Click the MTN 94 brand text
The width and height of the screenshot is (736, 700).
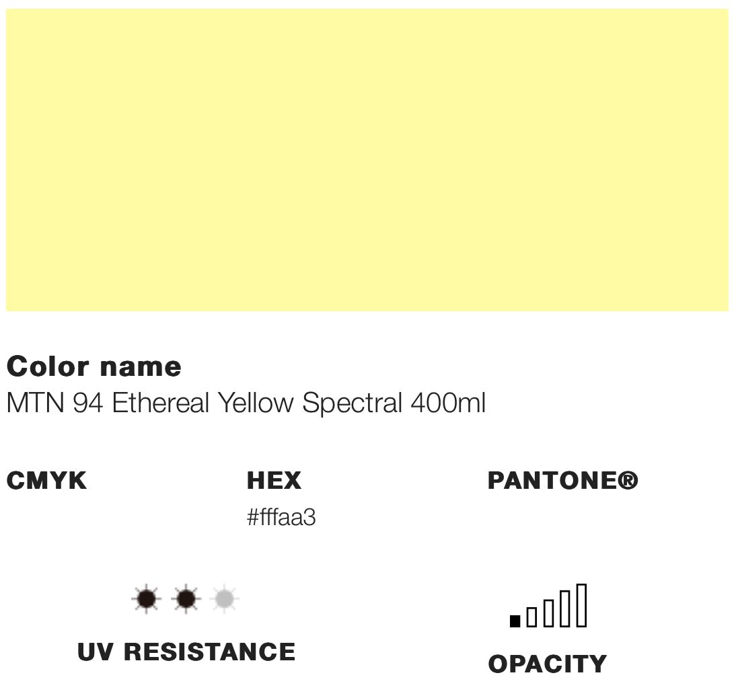coord(55,403)
